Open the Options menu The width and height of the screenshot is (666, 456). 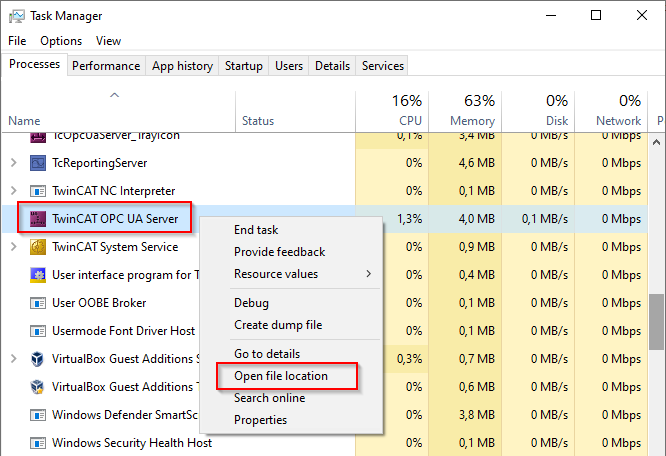61,41
